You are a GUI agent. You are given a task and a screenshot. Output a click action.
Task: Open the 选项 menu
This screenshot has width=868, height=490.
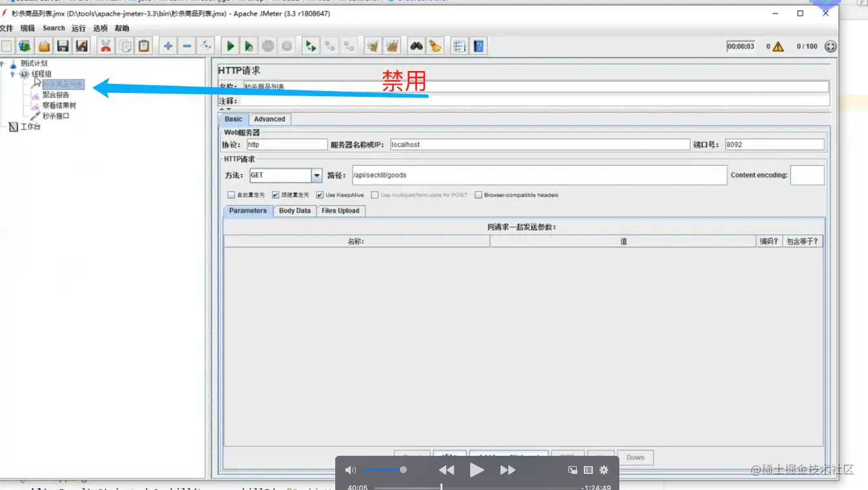tap(100, 28)
